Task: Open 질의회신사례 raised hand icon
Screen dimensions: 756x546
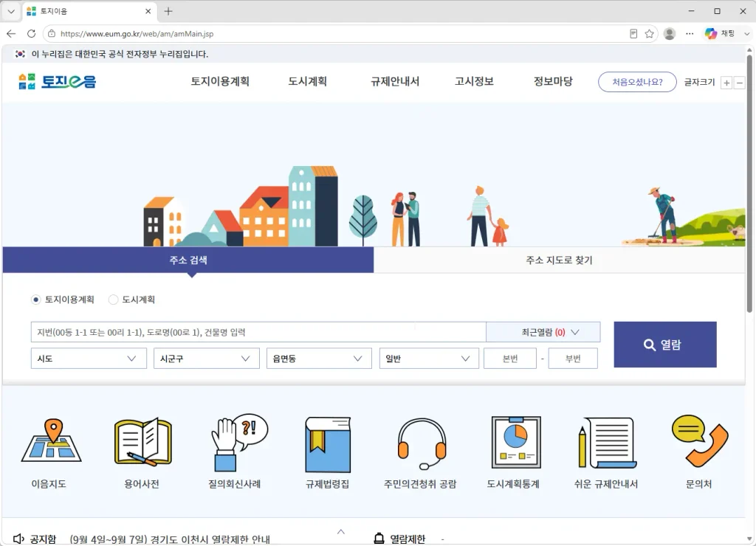Action: coord(238,442)
